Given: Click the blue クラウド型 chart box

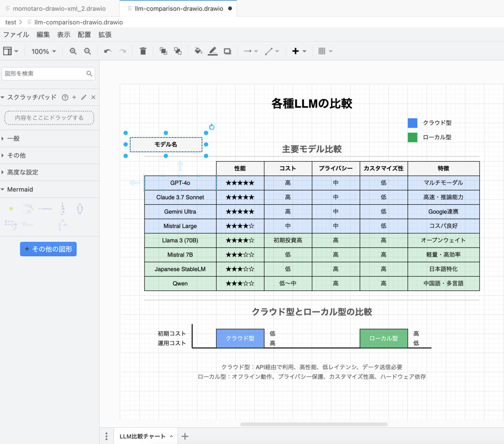Looking at the screenshot, I should click(240, 338).
